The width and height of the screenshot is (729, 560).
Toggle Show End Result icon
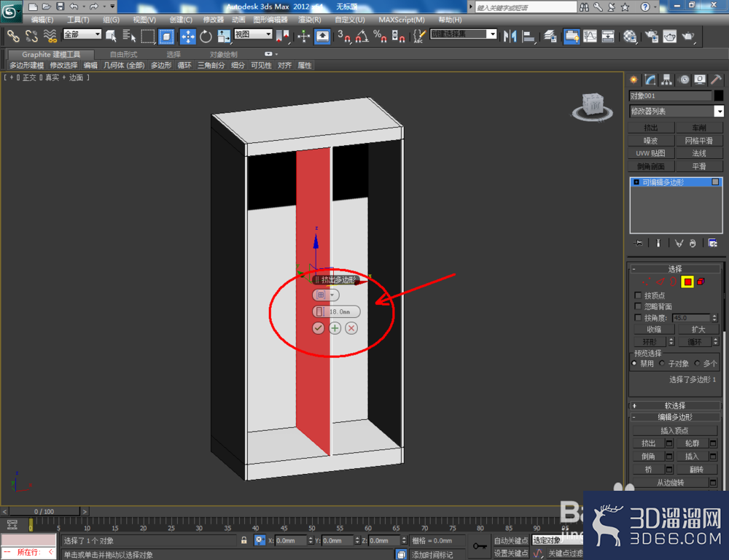tap(658, 243)
